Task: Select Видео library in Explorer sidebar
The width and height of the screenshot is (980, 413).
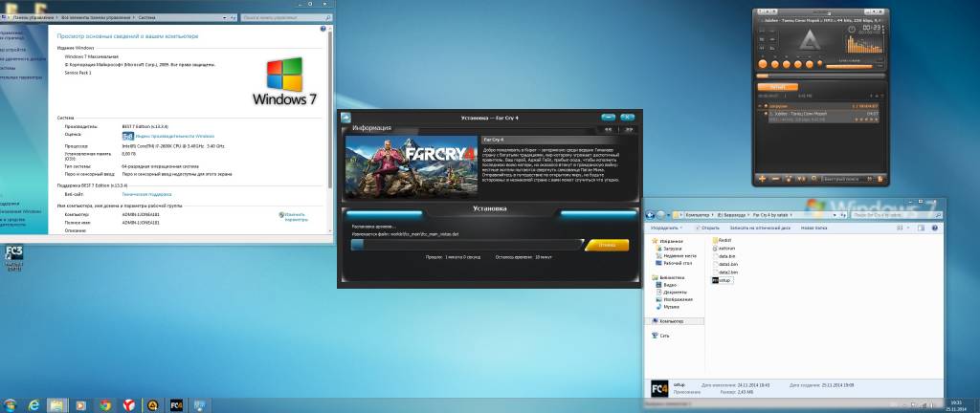Action: (666, 285)
